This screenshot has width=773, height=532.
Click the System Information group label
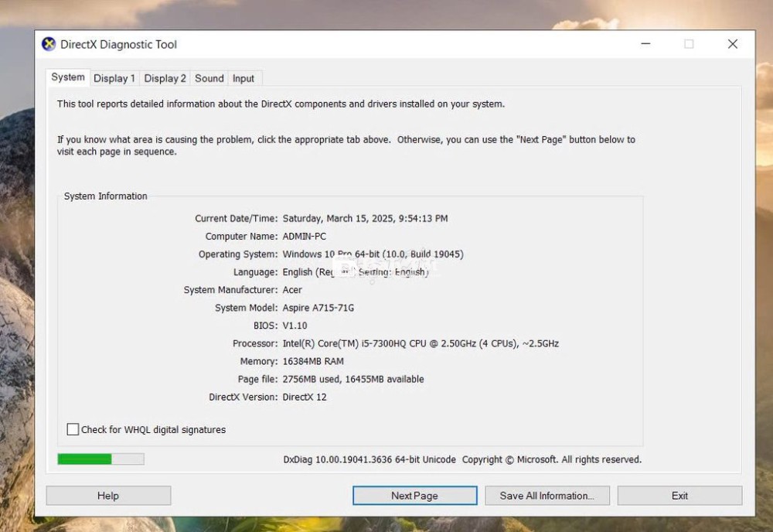105,196
